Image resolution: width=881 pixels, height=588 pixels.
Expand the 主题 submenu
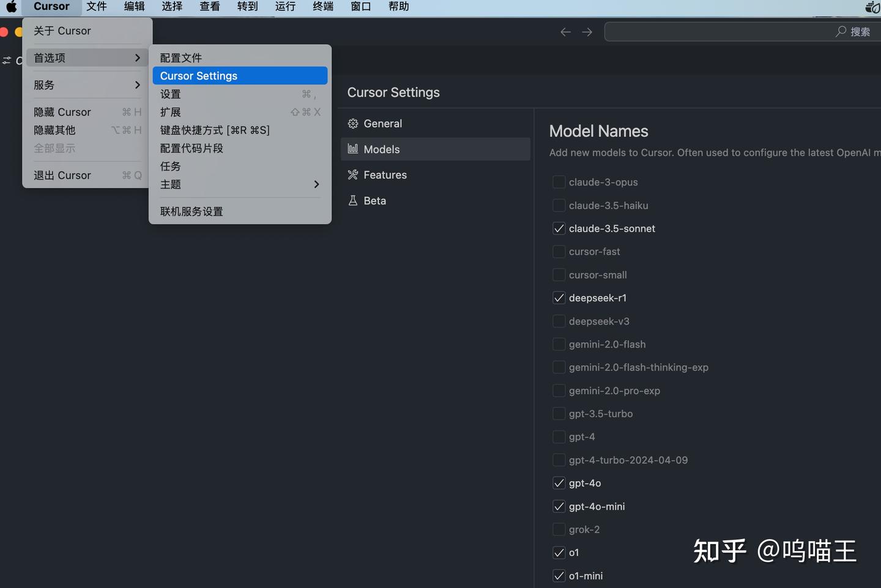point(240,184)
